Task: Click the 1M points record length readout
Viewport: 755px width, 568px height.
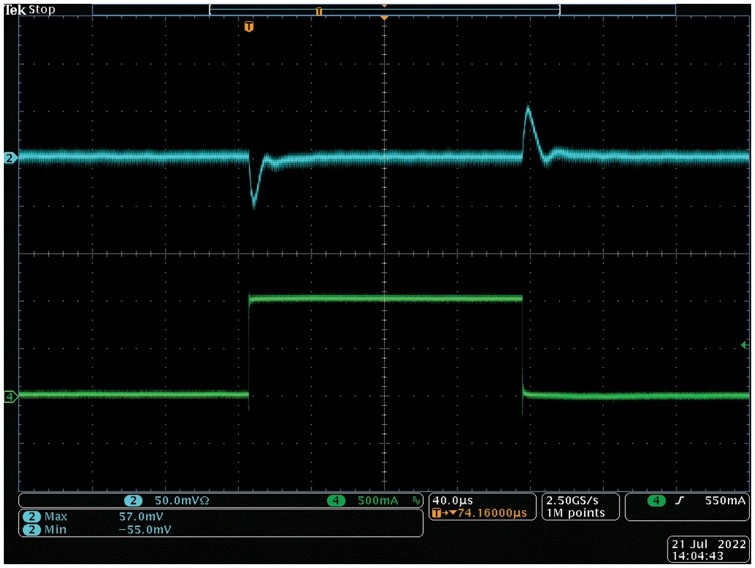Action: pos(575,513)
